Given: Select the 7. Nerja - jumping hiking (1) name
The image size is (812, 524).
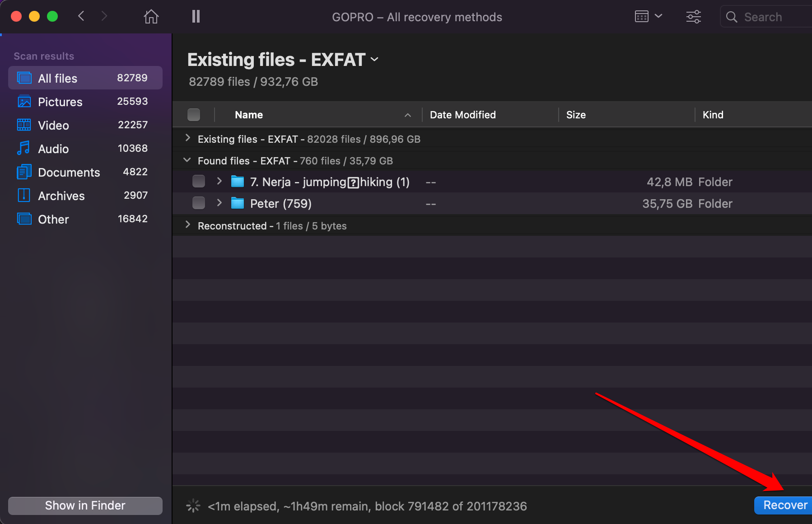Looking at the screenshot, I should point(330,182).
